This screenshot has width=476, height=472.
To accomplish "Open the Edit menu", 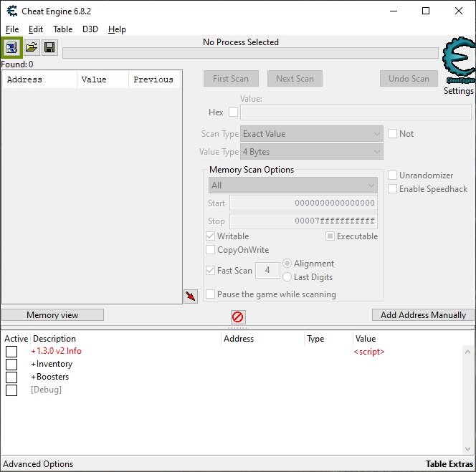I will tap(36, 29).
